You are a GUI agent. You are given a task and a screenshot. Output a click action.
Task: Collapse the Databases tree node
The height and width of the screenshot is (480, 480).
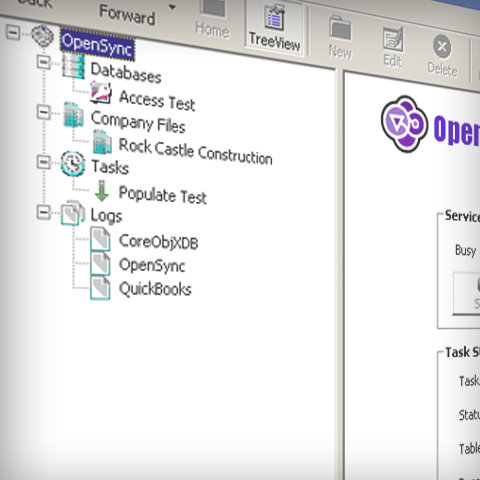tap(43, 62)
